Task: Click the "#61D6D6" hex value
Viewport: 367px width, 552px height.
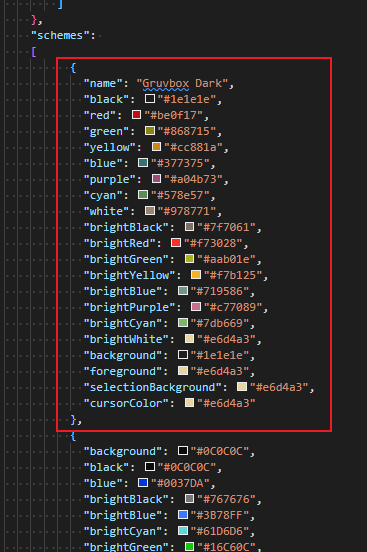Action: pos(220,531)
